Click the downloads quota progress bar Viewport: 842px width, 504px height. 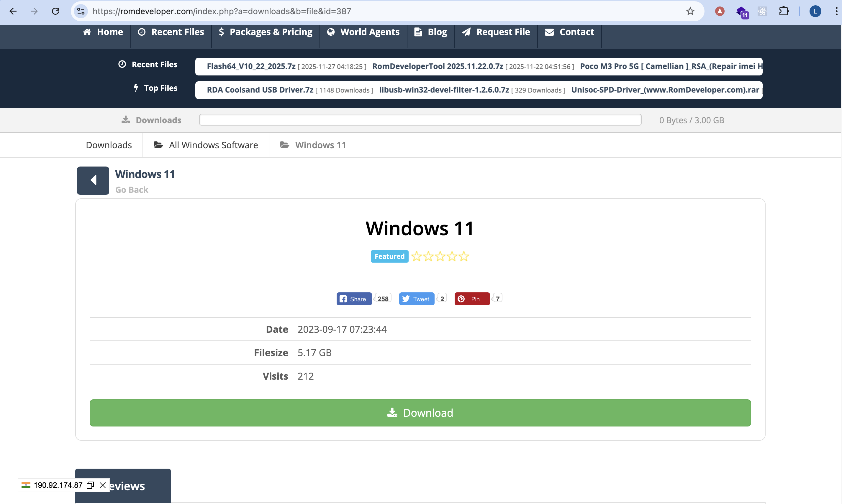point(420,120)
